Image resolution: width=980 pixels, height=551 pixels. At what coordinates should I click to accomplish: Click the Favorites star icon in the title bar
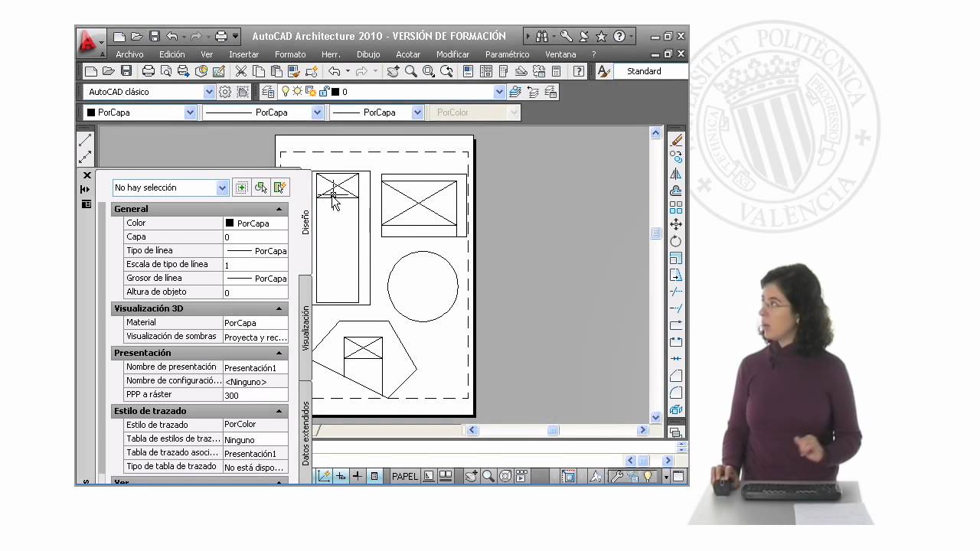601,36
